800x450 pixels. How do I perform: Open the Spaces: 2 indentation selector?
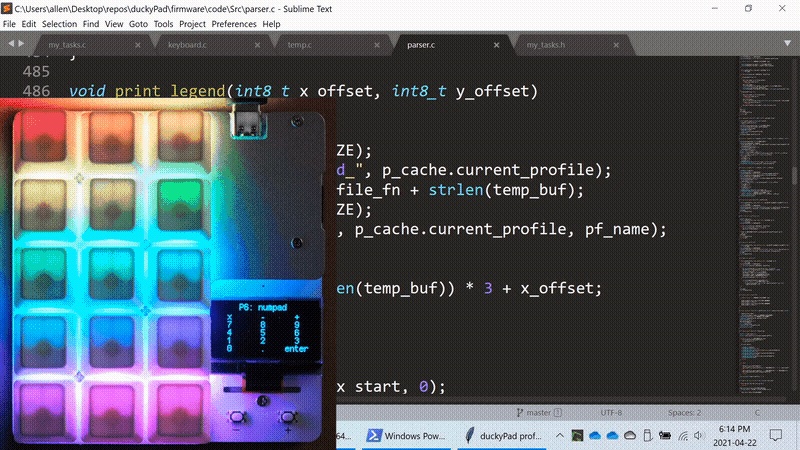685,412
